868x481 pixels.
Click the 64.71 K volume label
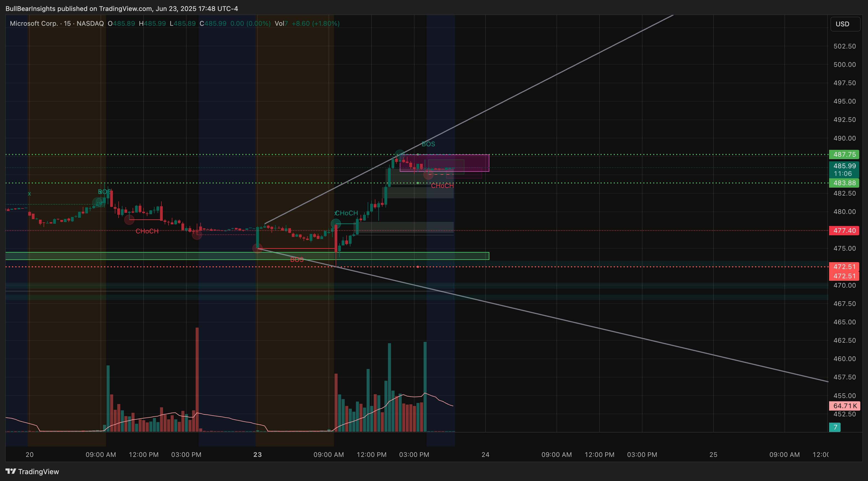tap(844, 406)
